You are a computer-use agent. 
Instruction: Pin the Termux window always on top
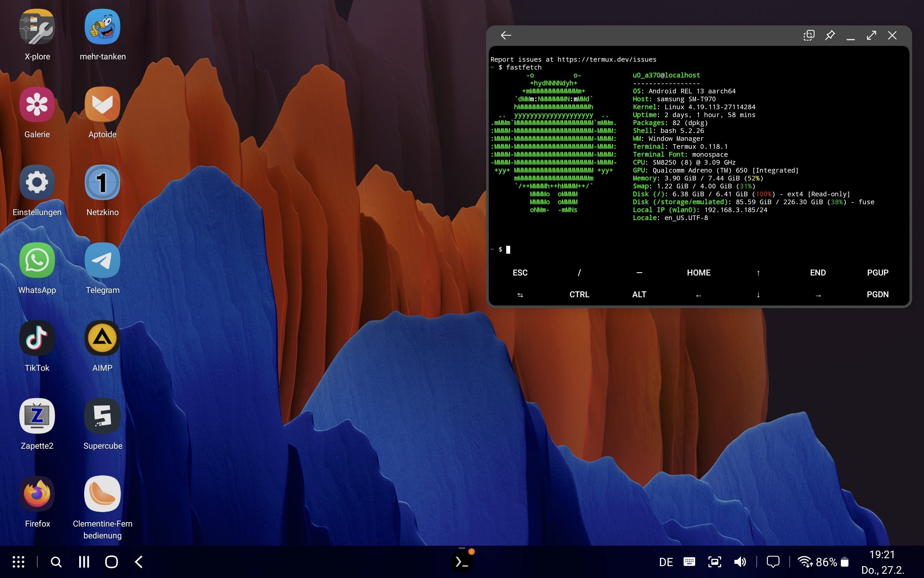pyautogui.click(x=830, y=35)
